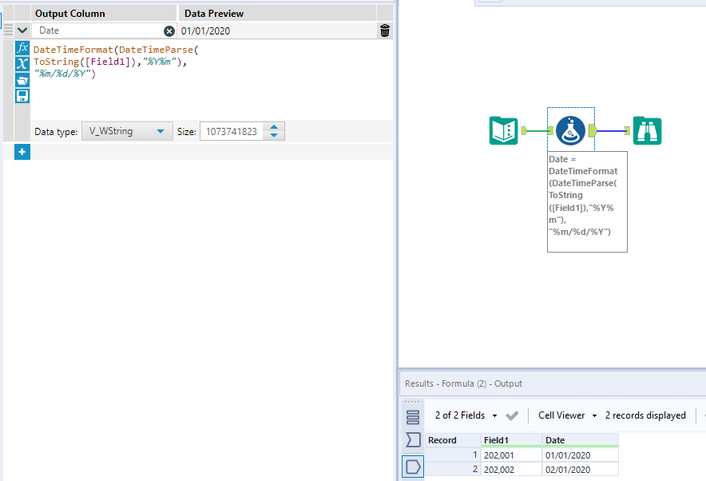Click the Size field showing 1073741823
The width and height of the screenshot is (706, 481).
click(231, 132)
